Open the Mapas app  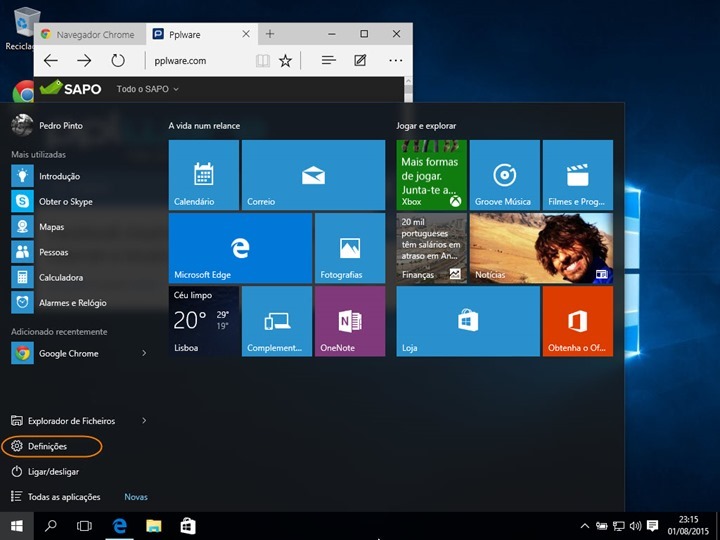point(80,227)
